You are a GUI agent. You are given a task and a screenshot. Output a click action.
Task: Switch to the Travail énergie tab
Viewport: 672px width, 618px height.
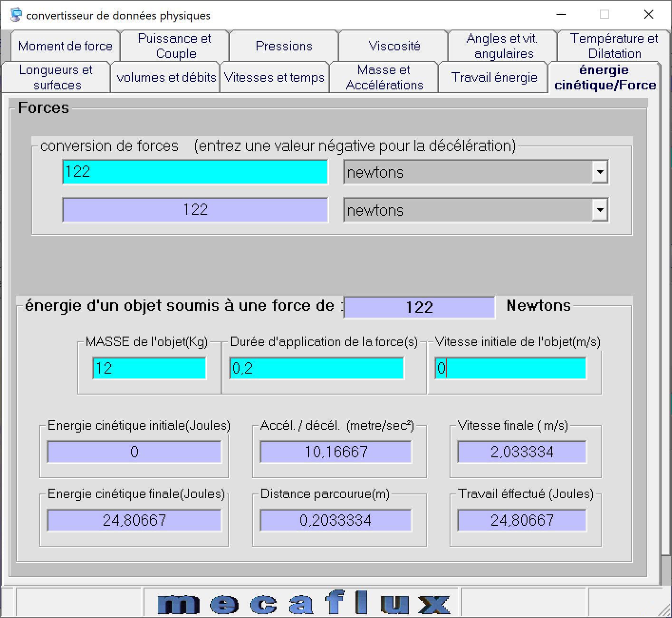click(493, 77)
